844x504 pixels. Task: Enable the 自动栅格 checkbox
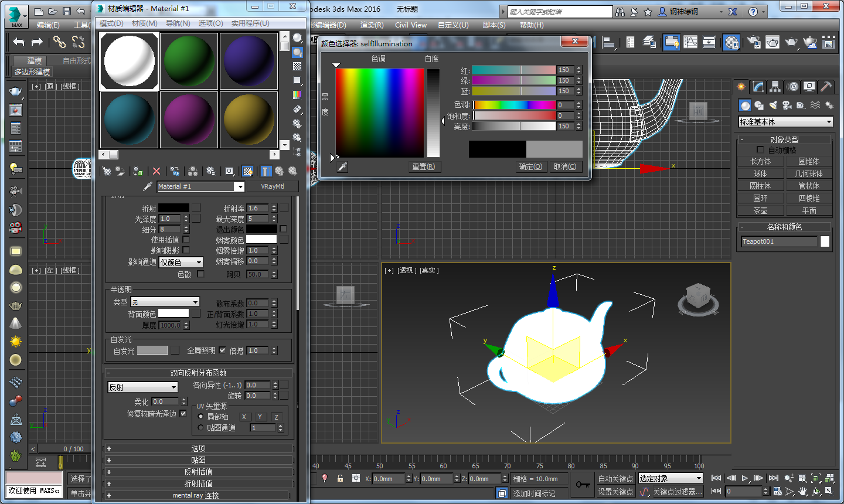click(x=760, y=150)
